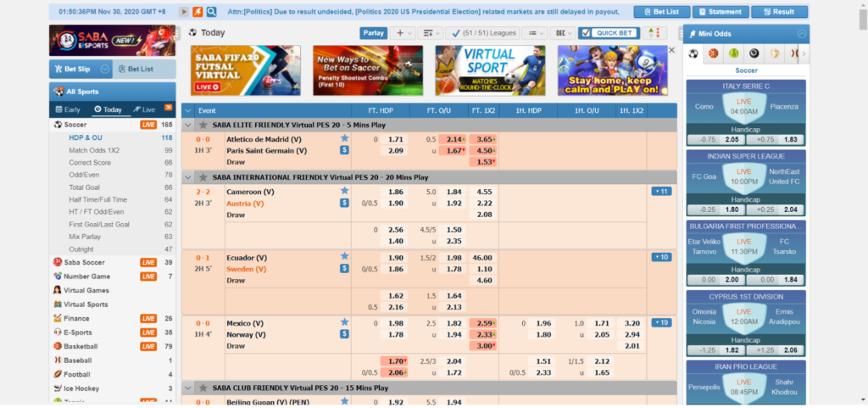Expand 10 more markets for Ecuador match
This screenshot has height=408, width=868.
(661, 257)
